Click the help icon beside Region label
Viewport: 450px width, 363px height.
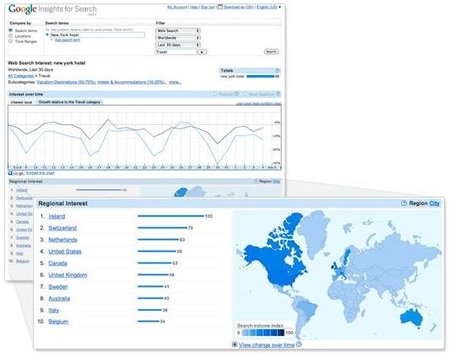[404, 203]
